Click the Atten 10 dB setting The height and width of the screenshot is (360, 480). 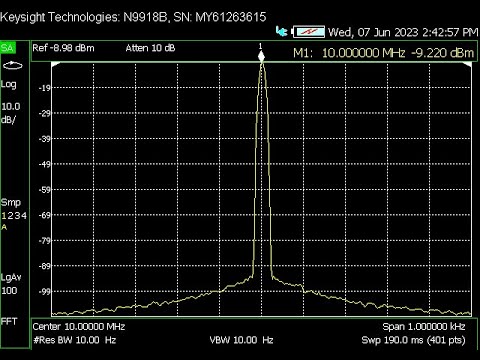point(150,48)
